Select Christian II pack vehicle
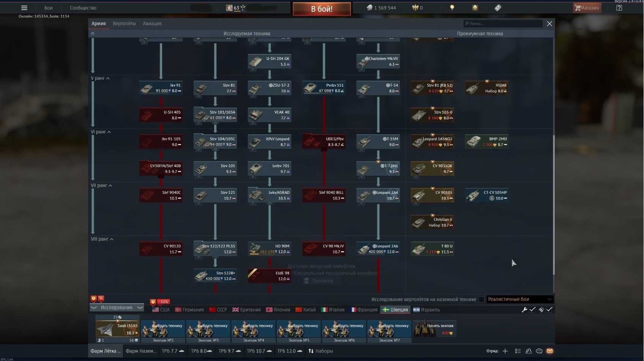This screenshot has width=644, height=361. [x=432, y=222]
